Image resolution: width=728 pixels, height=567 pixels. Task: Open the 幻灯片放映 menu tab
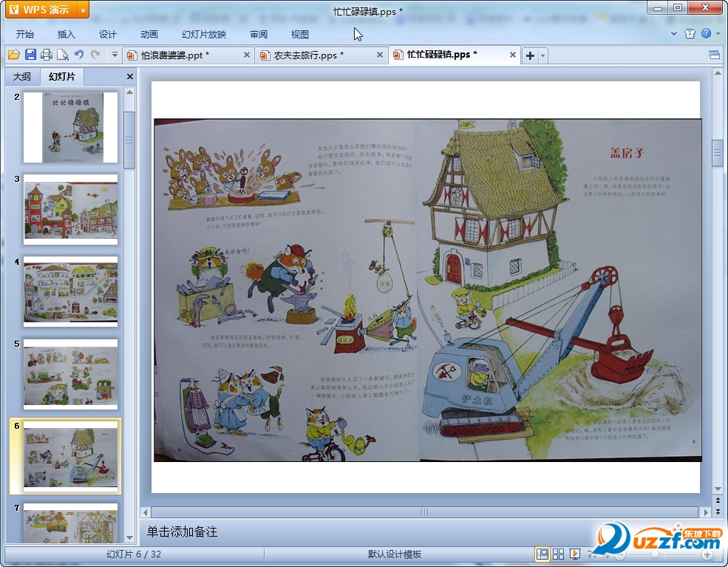(x=204, y=34)
